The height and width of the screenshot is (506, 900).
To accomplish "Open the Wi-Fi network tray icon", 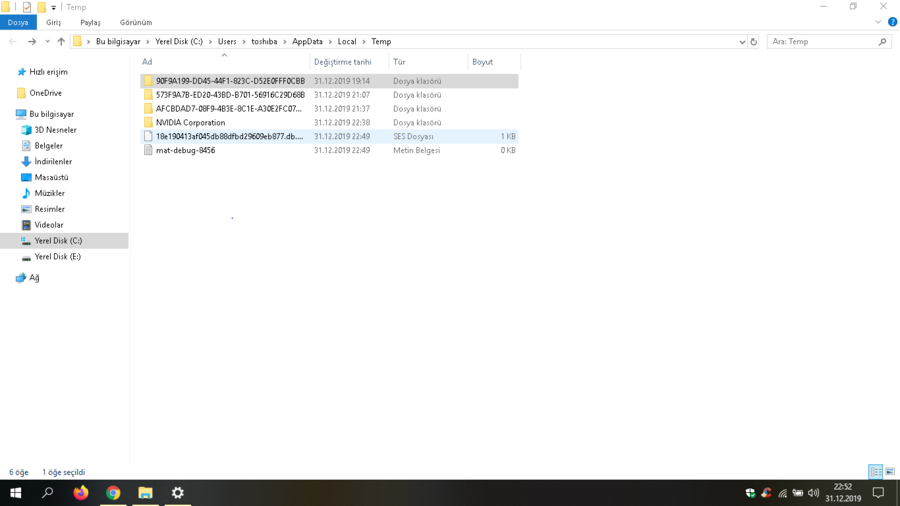I will point(782,493).
